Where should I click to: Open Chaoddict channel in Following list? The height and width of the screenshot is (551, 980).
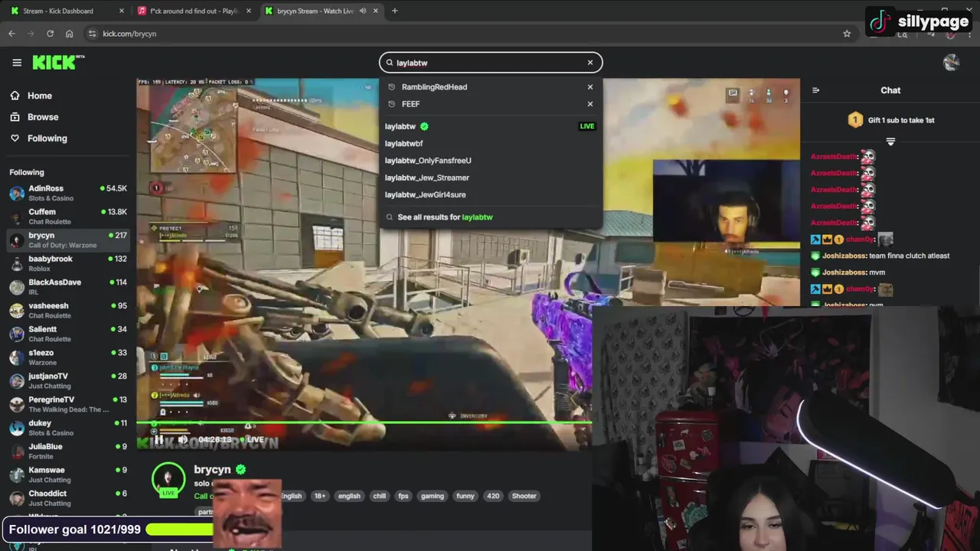pos(67,498)
